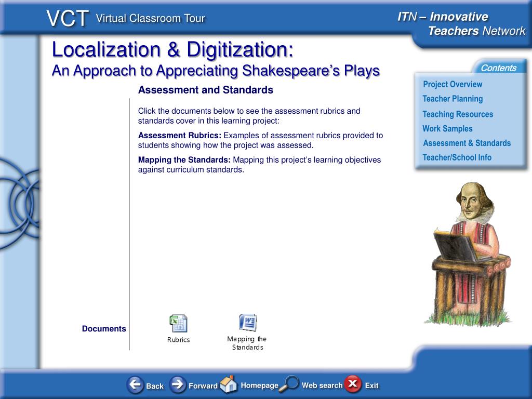Image resolution: width=532 pixels, height=399 pixels.
Task: Go to Teacher Planning section
Action: 453,99
